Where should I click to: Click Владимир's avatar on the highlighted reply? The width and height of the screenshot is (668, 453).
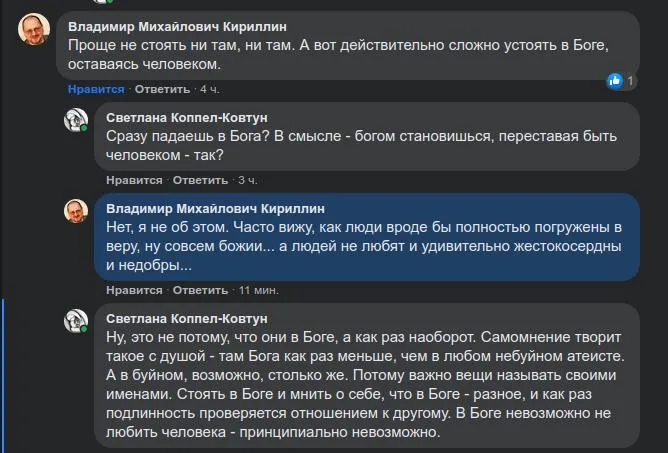pos(76,211)
